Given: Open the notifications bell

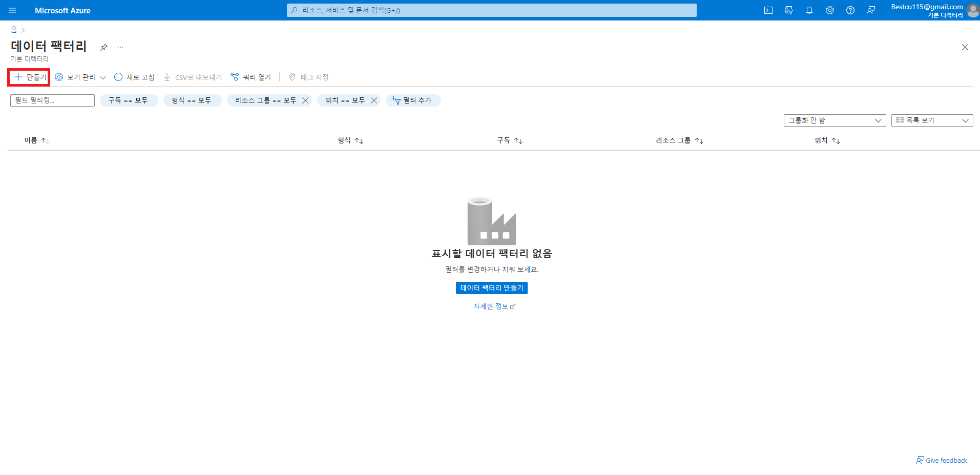Looking at the screenshot, I should 809,10.
